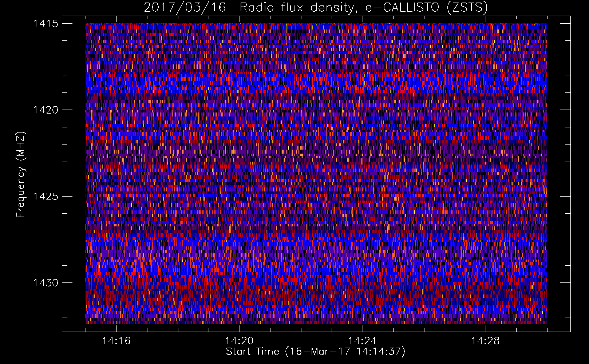Click the frequency axis label 1420
This screenshot has width=589, height=364.
pyautogui.click(x=46, y=110)
